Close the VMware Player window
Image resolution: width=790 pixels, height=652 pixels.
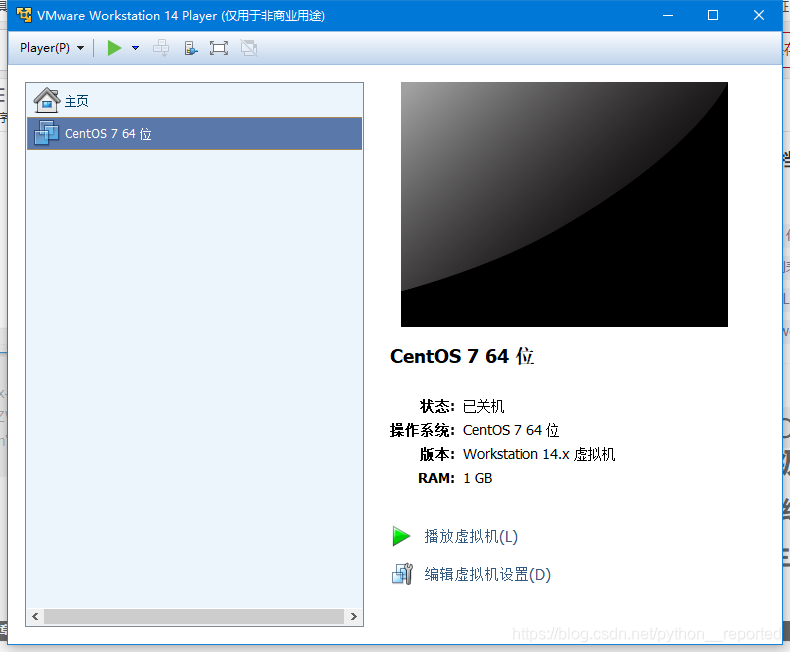tap(759, 15)
